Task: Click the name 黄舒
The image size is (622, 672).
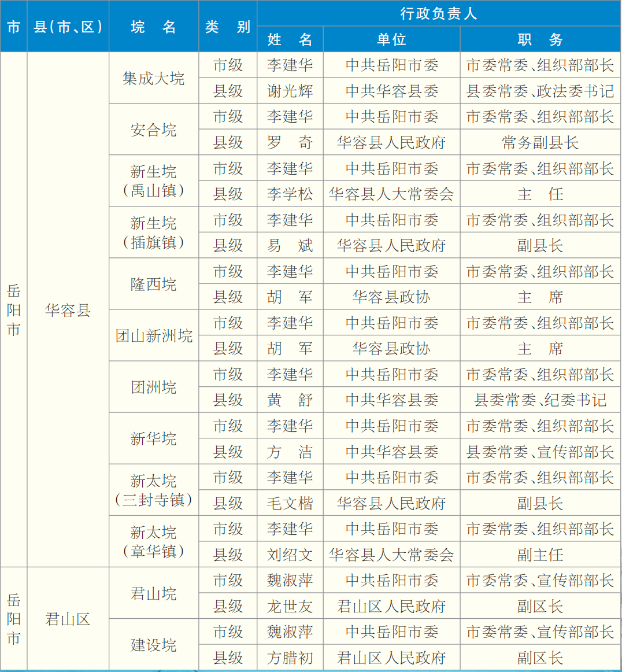Action: (290, 400)
